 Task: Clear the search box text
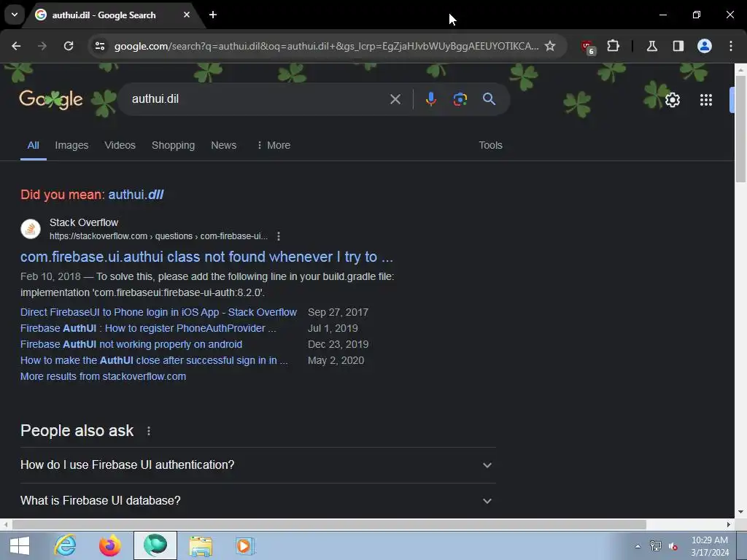[x=395, y=99]
